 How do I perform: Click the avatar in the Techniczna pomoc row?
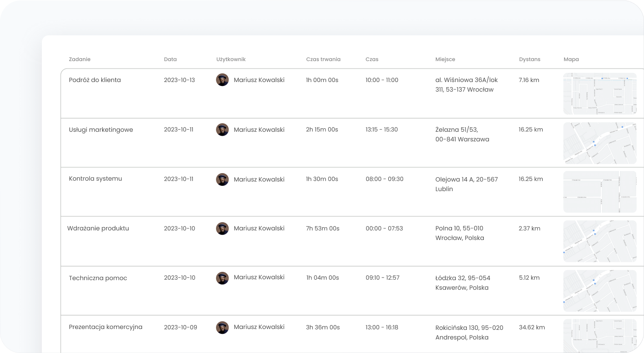pyautogui.click(x=223, y=278)
